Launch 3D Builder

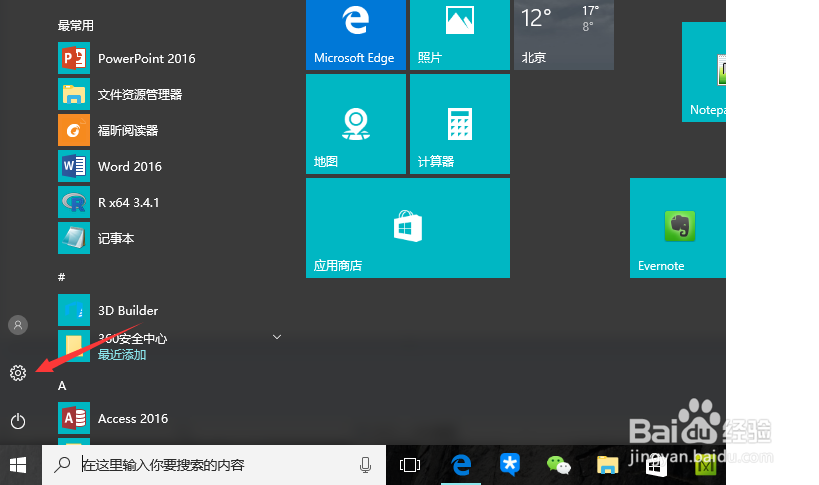pos(108,311)
